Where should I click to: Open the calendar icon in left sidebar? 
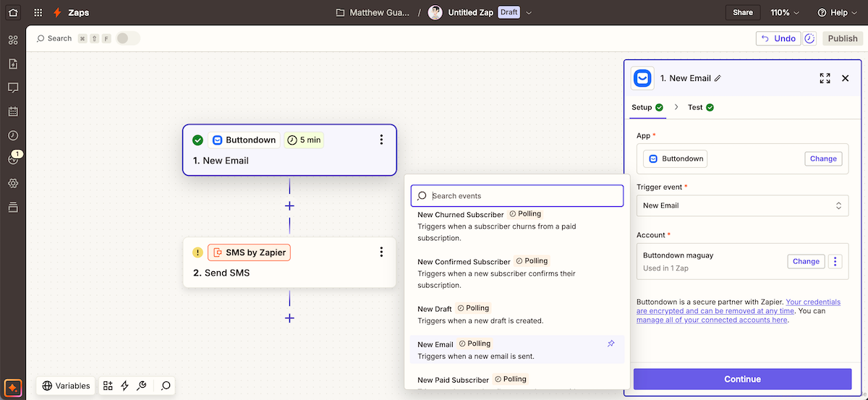[13, 111]
